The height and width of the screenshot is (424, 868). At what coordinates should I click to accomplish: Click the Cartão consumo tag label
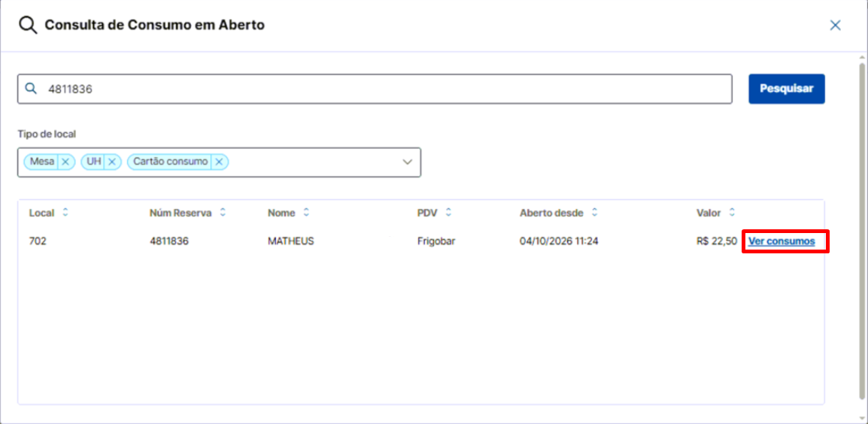[x=171, y=162]
